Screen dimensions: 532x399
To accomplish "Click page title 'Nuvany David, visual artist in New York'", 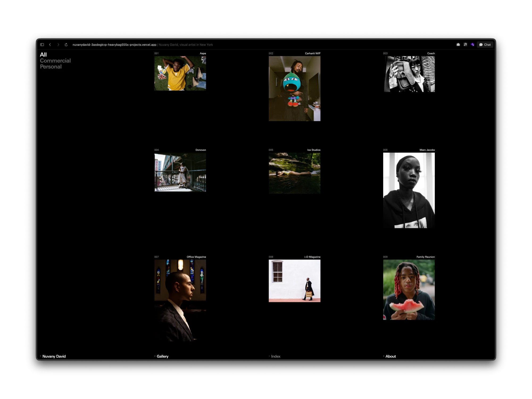I will (186, 45).
